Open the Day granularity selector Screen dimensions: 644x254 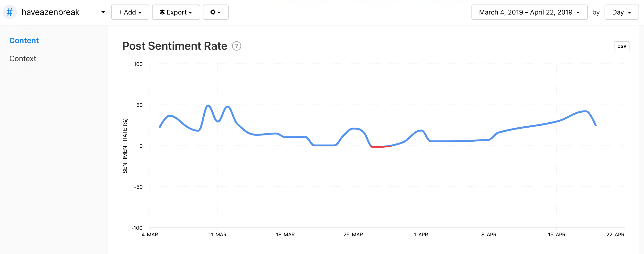pyautogui.click(x=621, y=12)
